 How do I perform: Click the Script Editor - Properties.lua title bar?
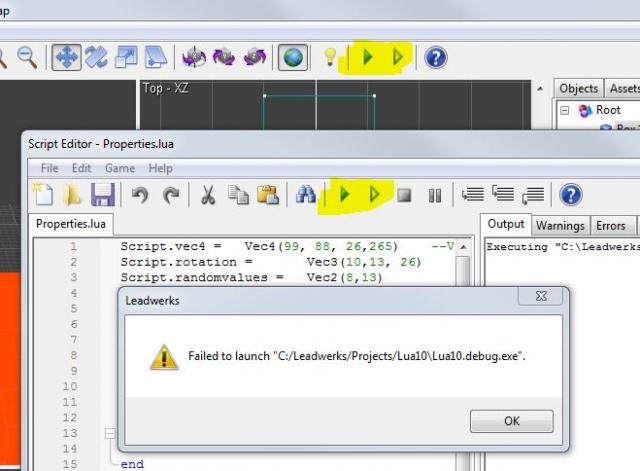coord(331,144)
